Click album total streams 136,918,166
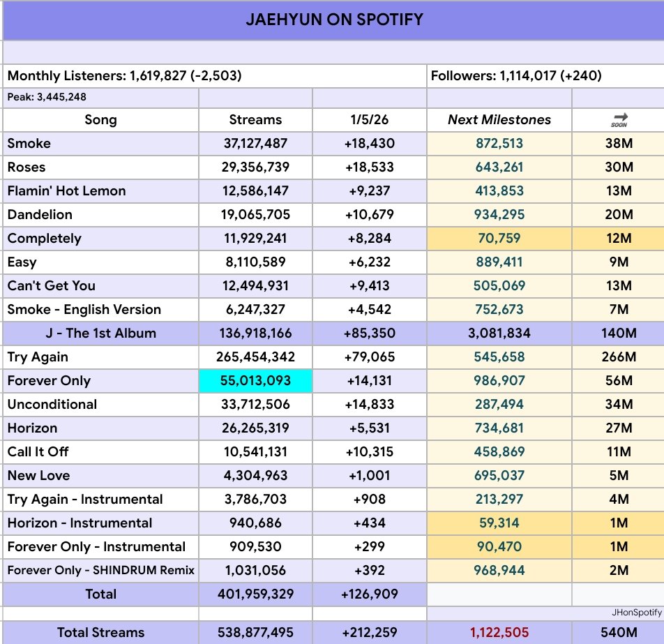 pyautogui.click(x=255, y=334)
